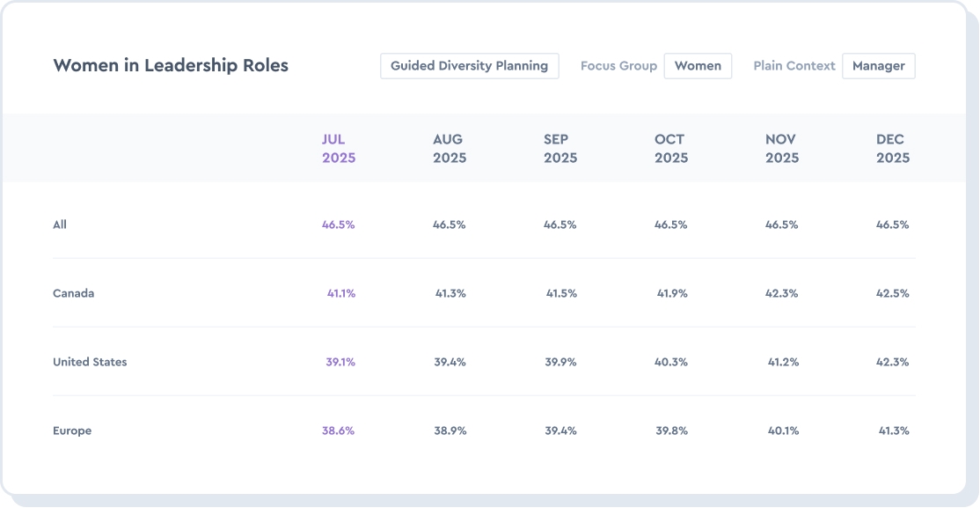Click Canada's 41.9% October value

[x=672, y=293]
